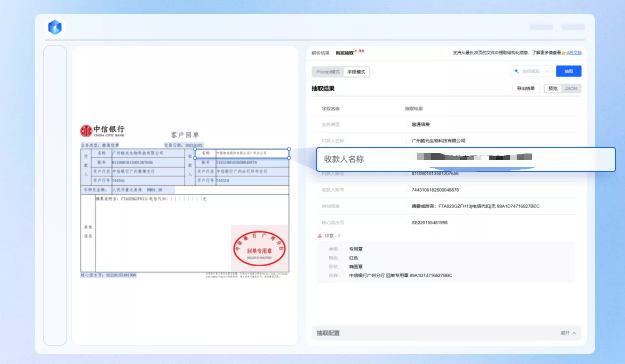Click the 业务类型 row in results
The image size is (625, 364).
(446, 124)
